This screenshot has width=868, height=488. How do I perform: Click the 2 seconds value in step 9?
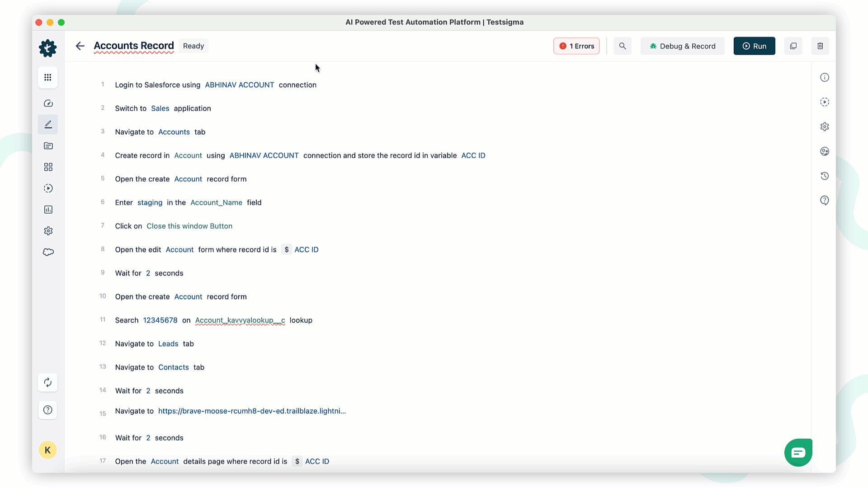pos(148,273)
